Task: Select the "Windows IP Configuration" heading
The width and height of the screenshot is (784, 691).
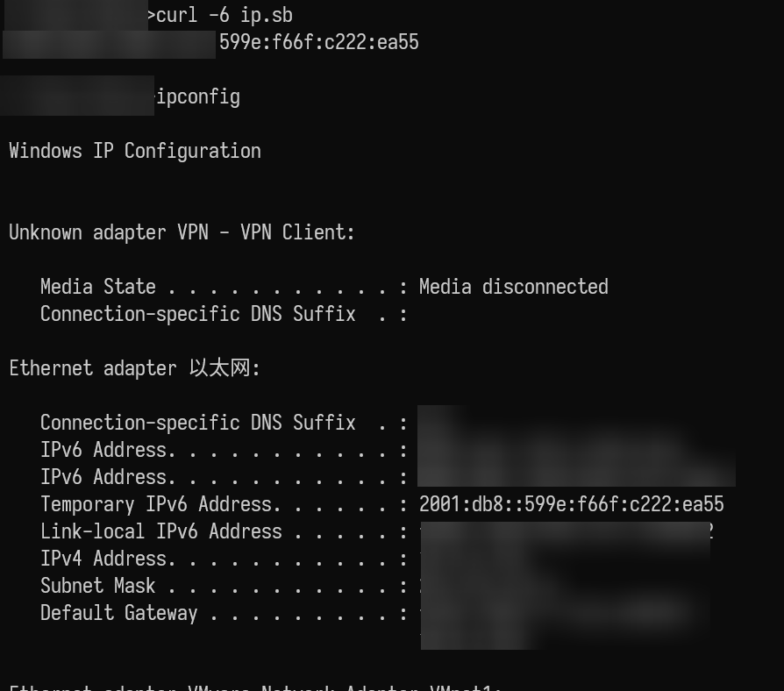Action: 134,151
